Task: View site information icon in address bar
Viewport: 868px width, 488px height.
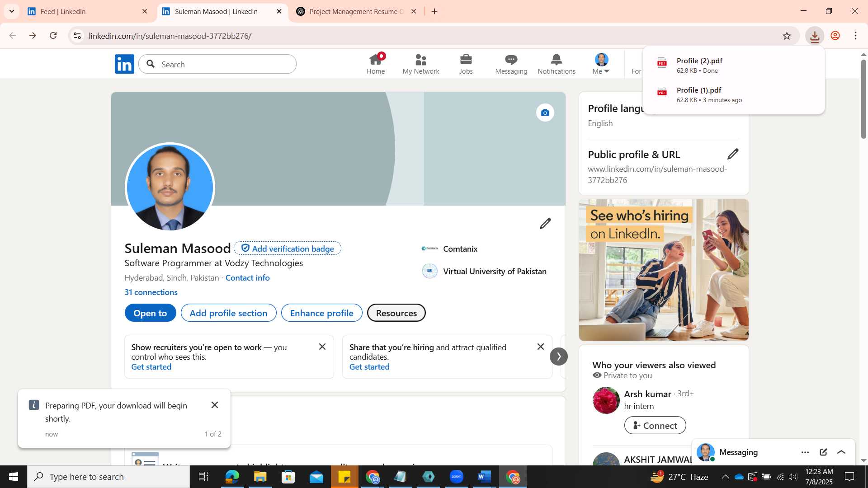Action: click(x=77, y=36)
